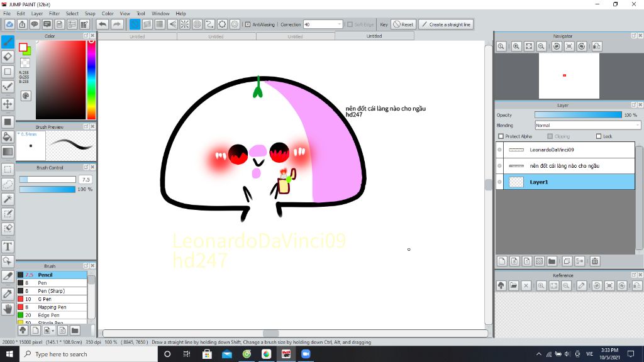Open the 0.54mm brush size dropdown

pos(27,134)
